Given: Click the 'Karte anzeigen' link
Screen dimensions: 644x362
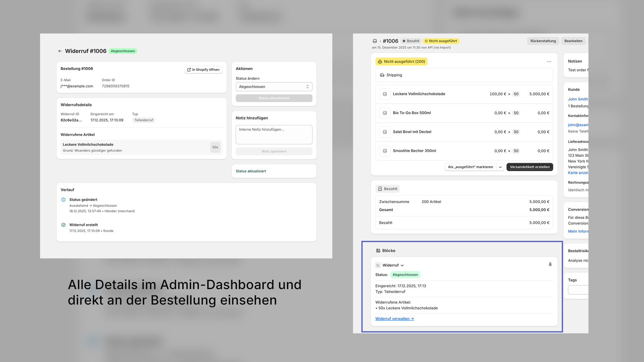Looking at the screenshot, I should (578, 173).
